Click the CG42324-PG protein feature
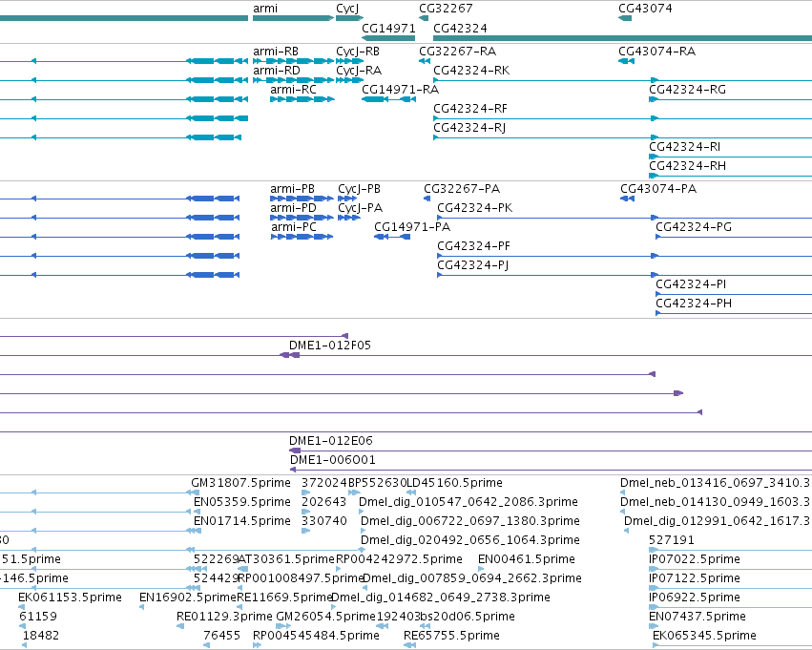Image resolution: width=812 pixels, height=650 pixels. tap(734, 237)
